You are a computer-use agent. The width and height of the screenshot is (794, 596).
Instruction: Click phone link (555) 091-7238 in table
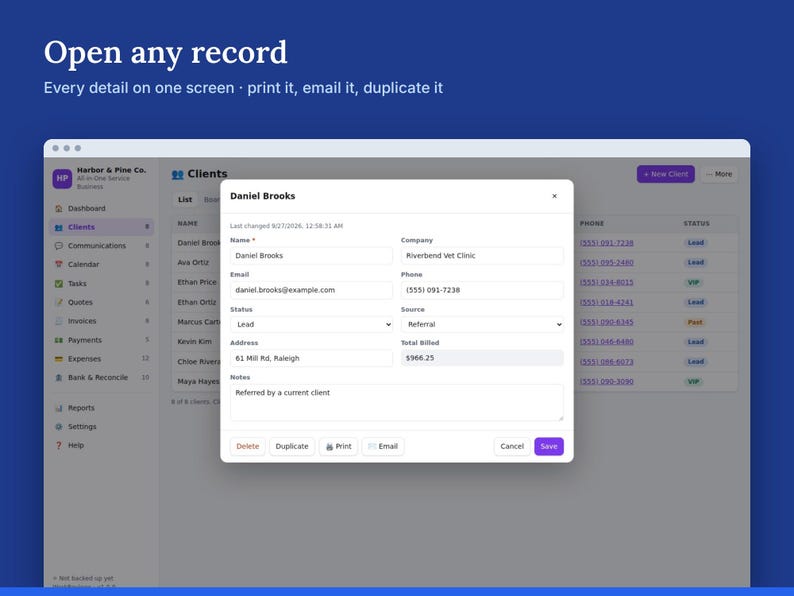[607, 243]
